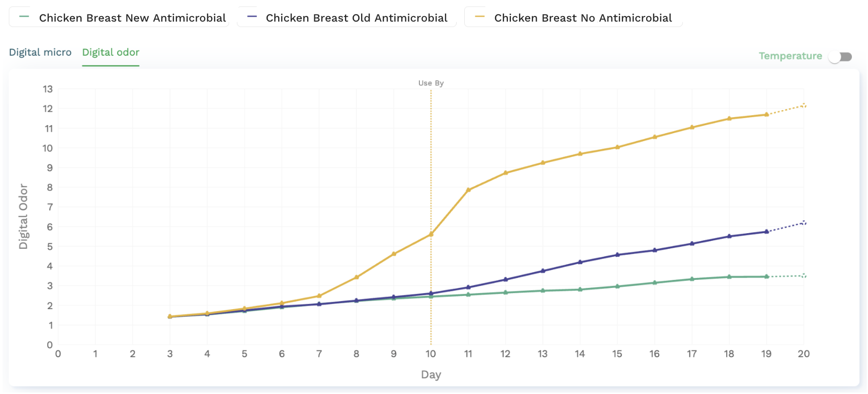Click green data point at day 19

766,276
